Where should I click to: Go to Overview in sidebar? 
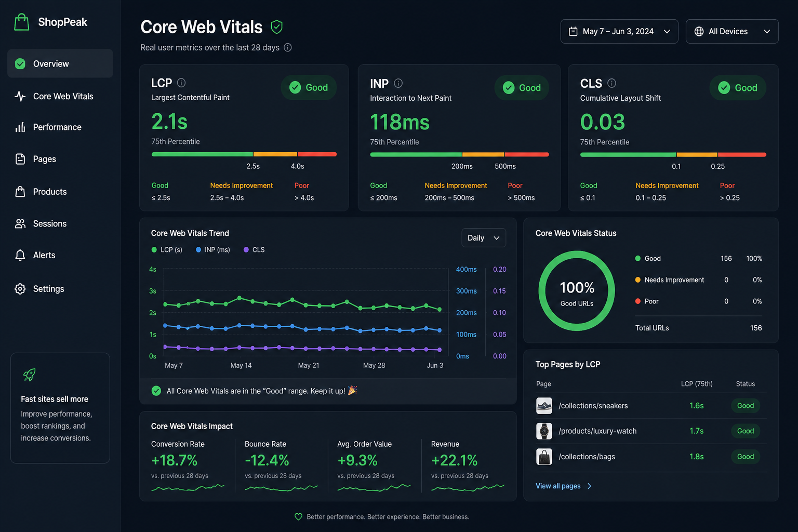click(60, 64)
